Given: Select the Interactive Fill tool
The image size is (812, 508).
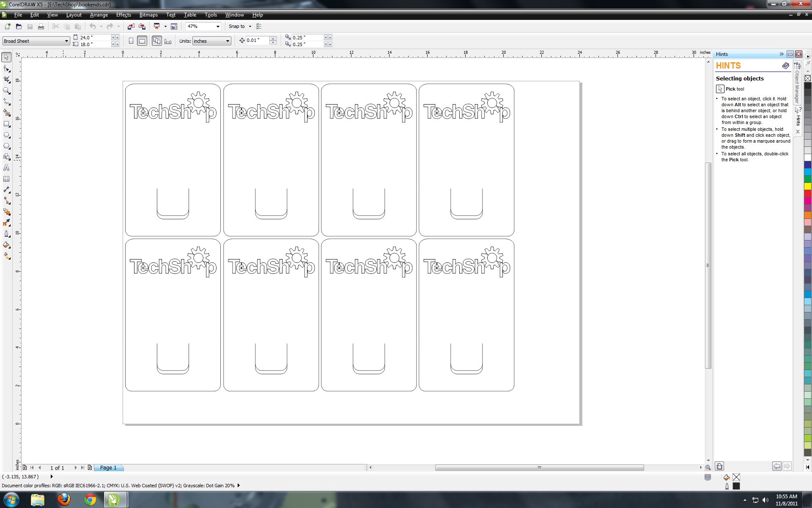Looking at the screenshot, I should (6, 256).
